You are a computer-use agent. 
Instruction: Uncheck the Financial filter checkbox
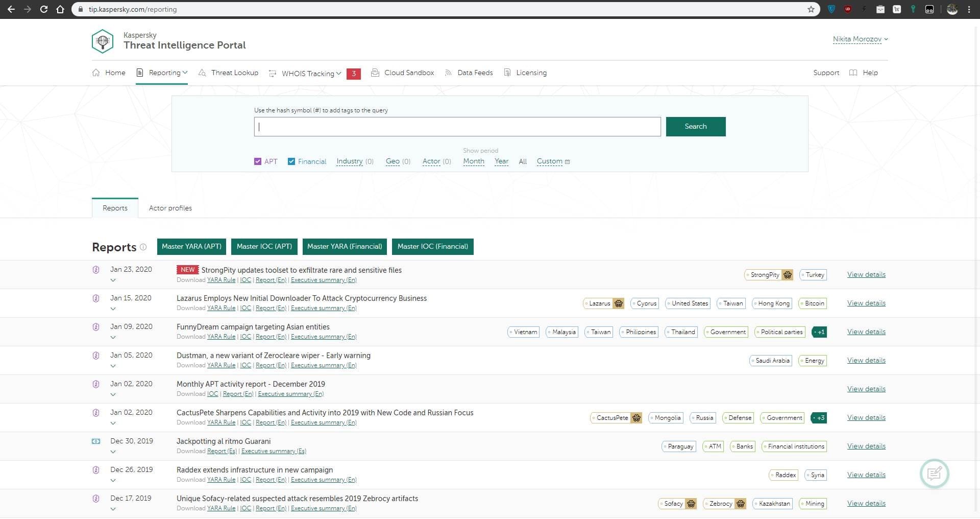coord(291,161)
